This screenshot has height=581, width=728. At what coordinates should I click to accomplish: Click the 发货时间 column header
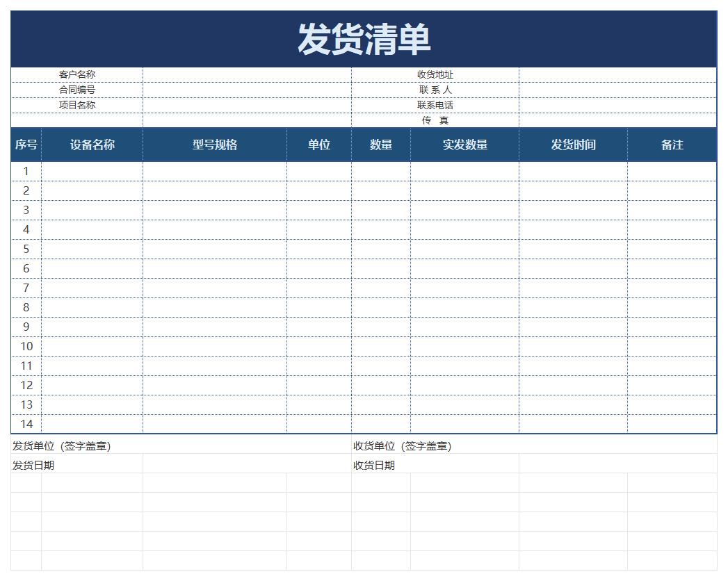pyautogui.click(x=574, y=145)
